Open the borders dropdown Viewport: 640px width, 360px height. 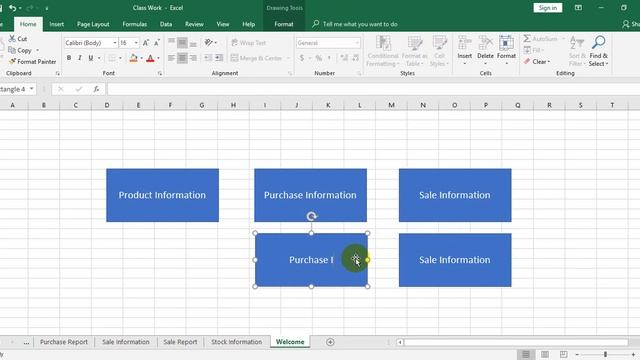120,58
